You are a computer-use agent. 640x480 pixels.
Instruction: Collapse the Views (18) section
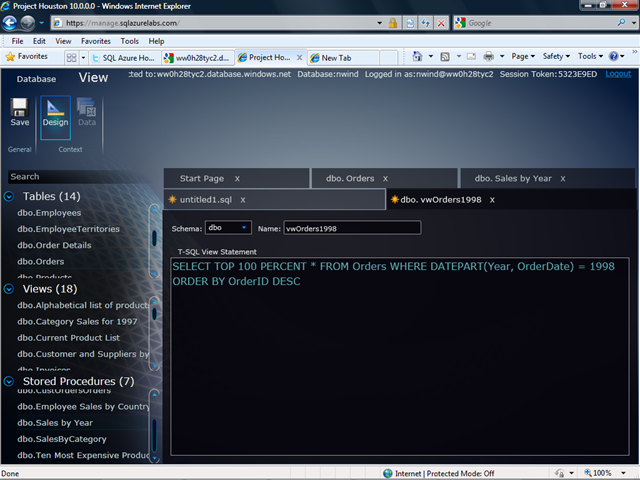click(9, 289)
